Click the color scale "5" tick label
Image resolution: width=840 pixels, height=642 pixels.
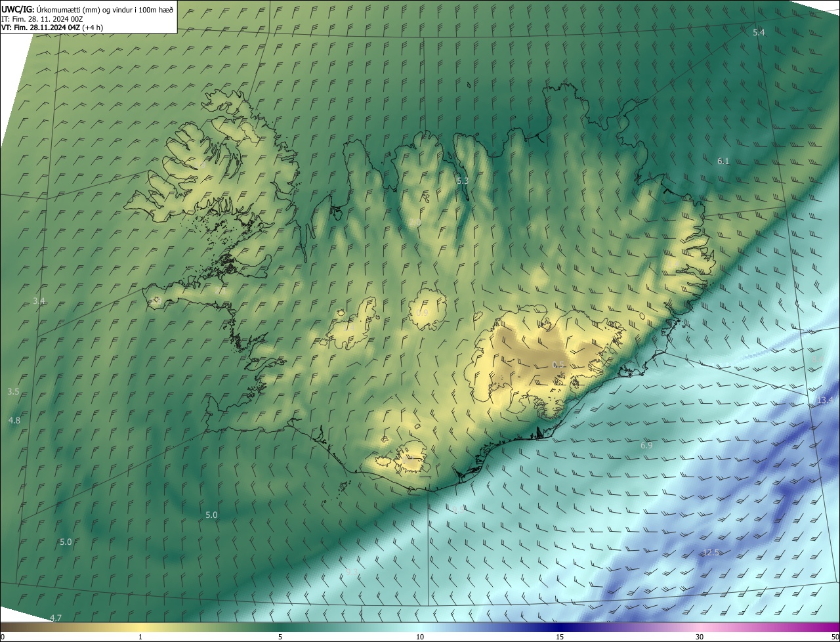tap(280, 637)
